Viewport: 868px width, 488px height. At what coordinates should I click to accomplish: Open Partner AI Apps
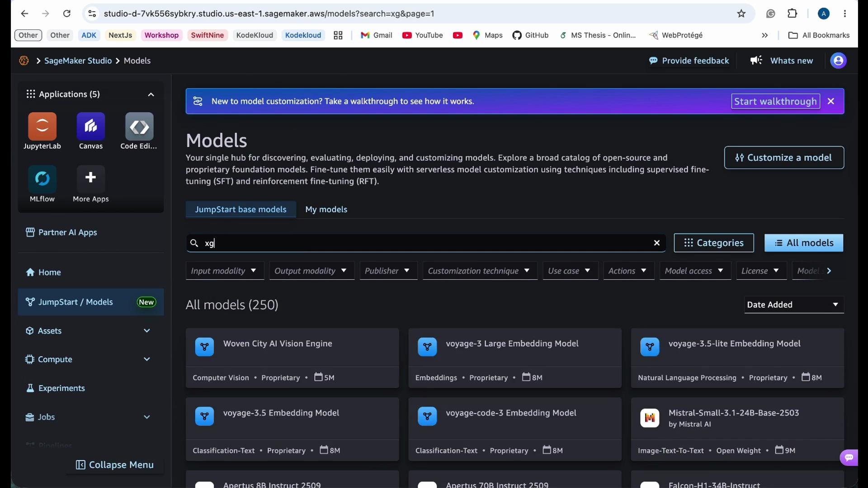click(61, 232)
